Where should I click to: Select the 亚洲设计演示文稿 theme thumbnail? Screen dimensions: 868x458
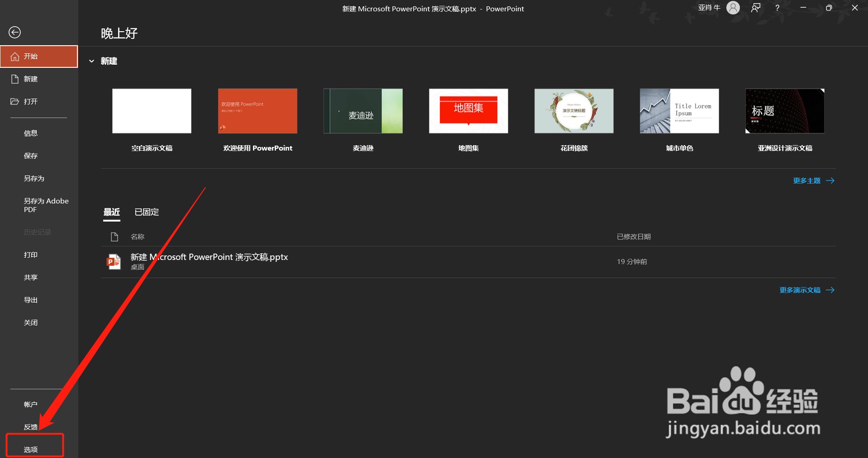click(x=785, y=111)
